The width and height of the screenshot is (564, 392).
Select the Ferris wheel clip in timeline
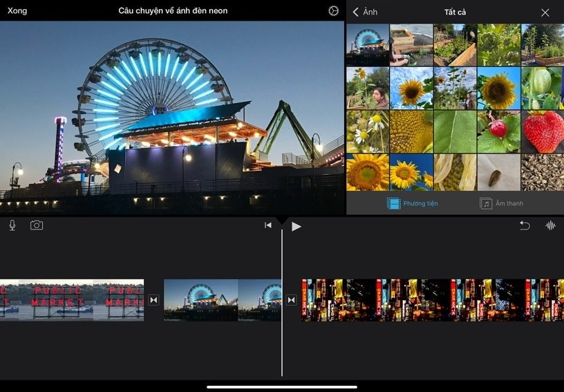pos(221,300)
